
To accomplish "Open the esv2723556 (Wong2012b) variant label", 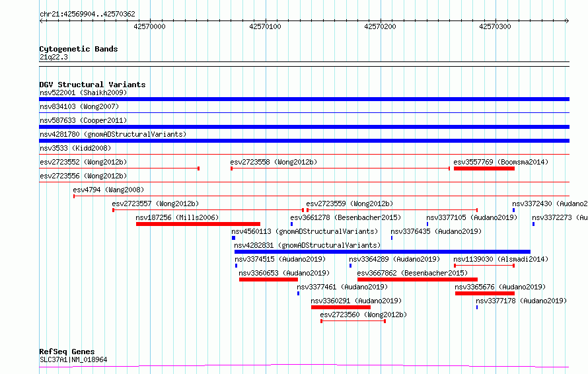I will click(83, 176).
